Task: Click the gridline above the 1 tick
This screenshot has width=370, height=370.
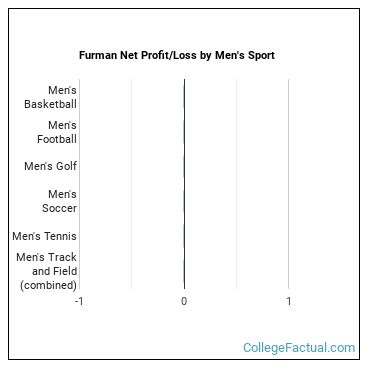Action: [x=289, y=184]
